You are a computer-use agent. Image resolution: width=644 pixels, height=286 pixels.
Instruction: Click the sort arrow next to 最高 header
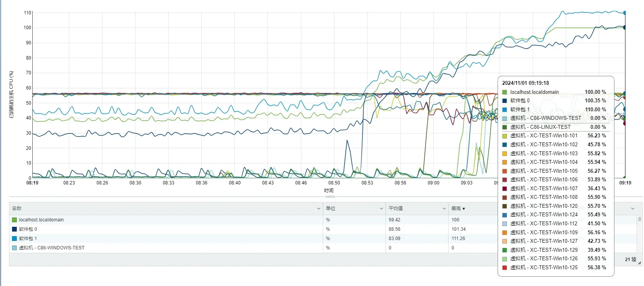coord(464,209)
